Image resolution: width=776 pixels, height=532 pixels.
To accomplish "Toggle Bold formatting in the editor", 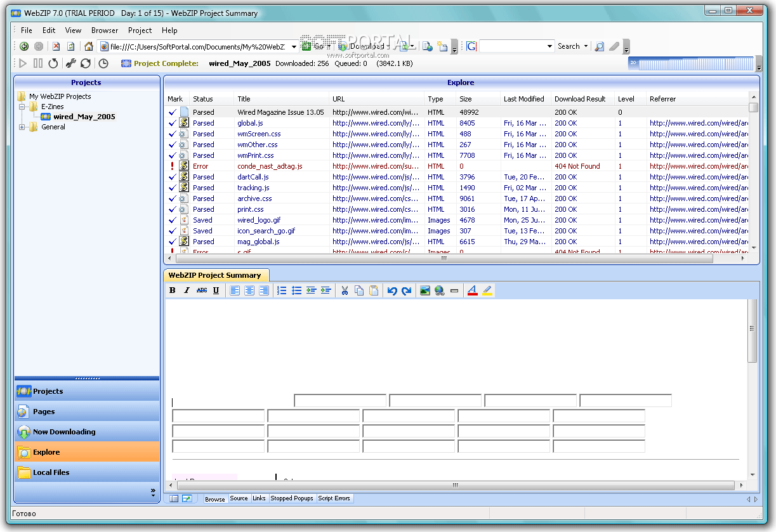I will point(172,290).
